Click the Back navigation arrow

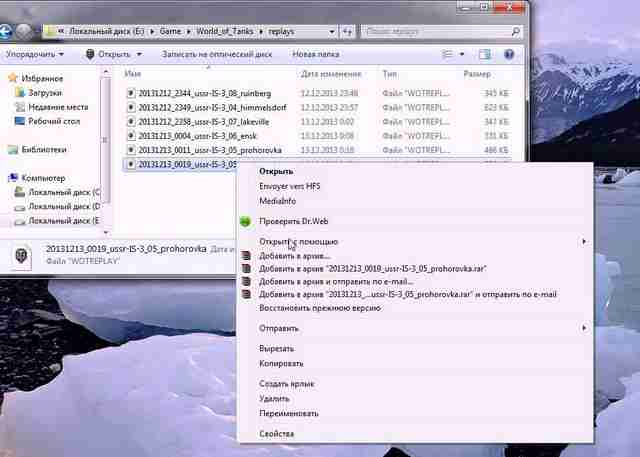(x=5, y=32)
